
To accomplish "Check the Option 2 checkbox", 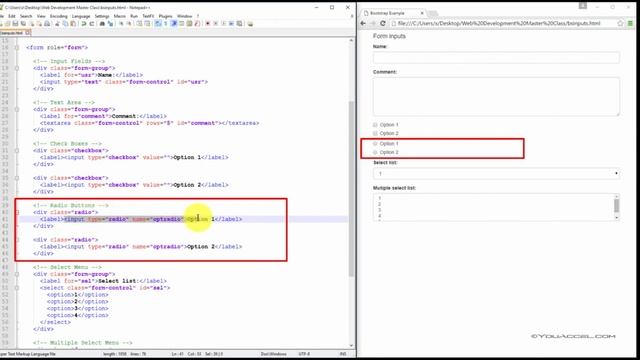I will click(375, 133).
